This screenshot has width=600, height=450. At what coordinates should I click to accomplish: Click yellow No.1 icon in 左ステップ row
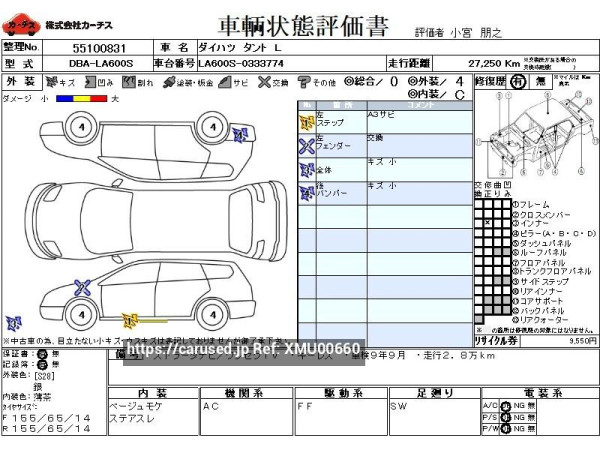tap(307, 123)
